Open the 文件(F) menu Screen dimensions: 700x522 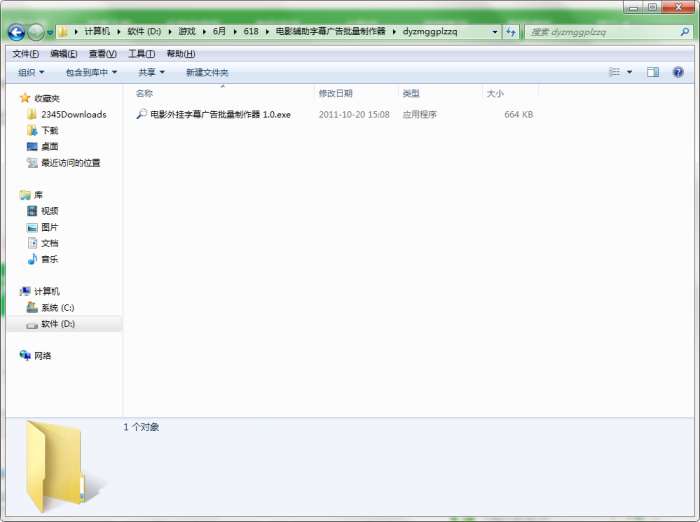(x=25, y=54)
